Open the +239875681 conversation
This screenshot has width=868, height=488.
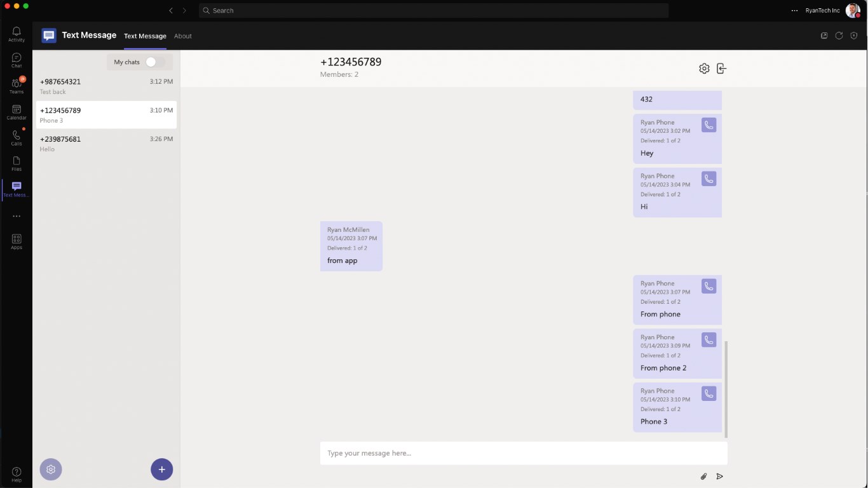coord(106,144)
